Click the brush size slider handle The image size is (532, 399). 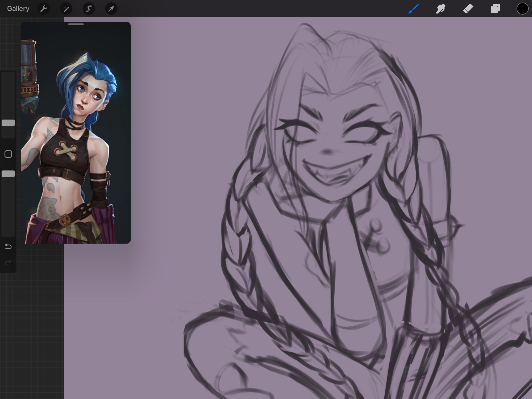click(8, 123)
